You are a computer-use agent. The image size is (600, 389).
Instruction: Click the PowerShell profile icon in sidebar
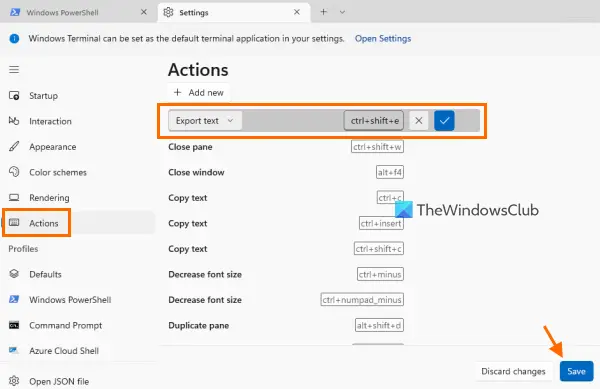point(14,299)
